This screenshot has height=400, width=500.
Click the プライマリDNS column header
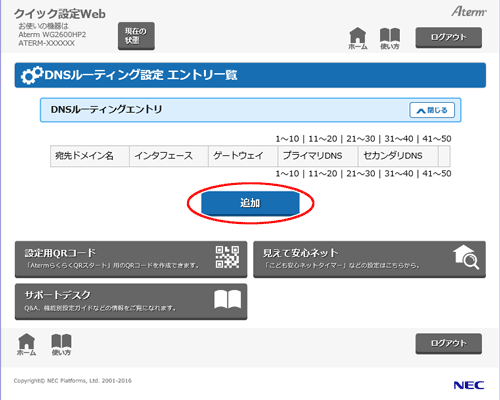point(318,156)
